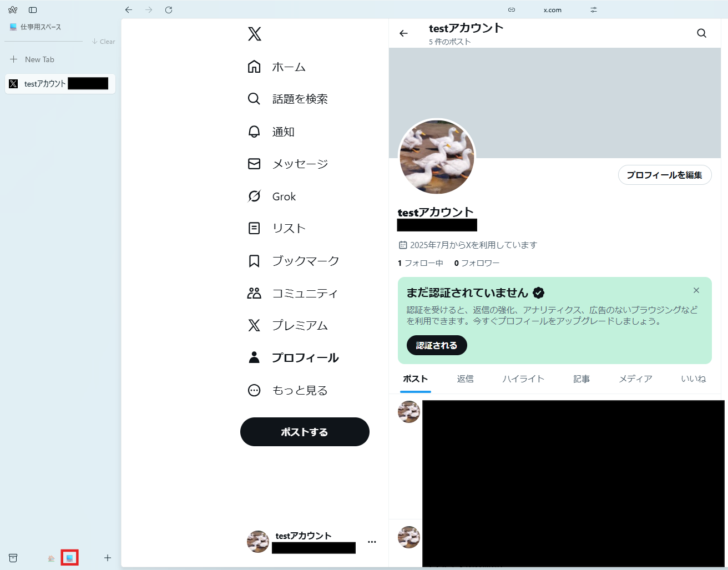Click the X logo above the navigation menu
This screenshot has height=570, width=728.
click(255, 34)
